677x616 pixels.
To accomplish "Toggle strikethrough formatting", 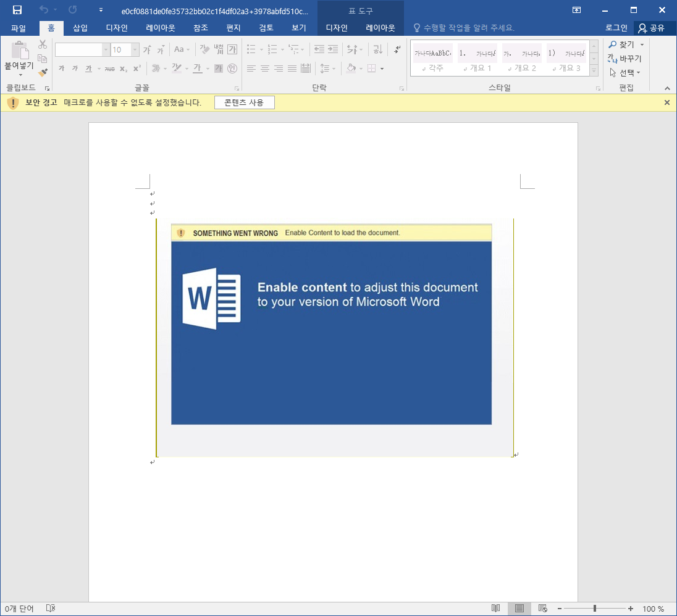I will pyautogui.click(x=110, y=68).
